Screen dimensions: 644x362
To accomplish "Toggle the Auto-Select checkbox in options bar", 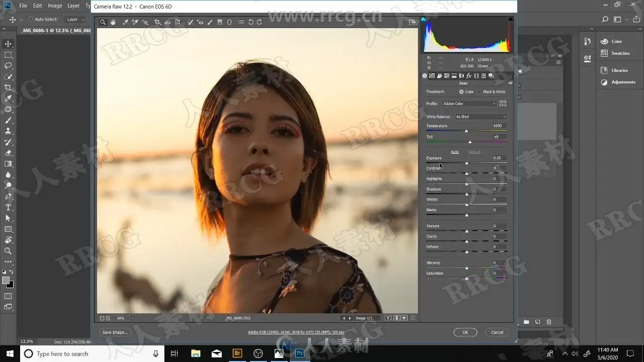I will [x=31, y=20].
